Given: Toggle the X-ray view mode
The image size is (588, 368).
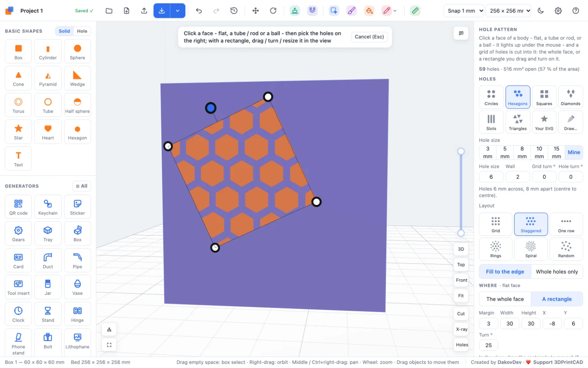Looking at the screenshot, I should click(462, 329).
